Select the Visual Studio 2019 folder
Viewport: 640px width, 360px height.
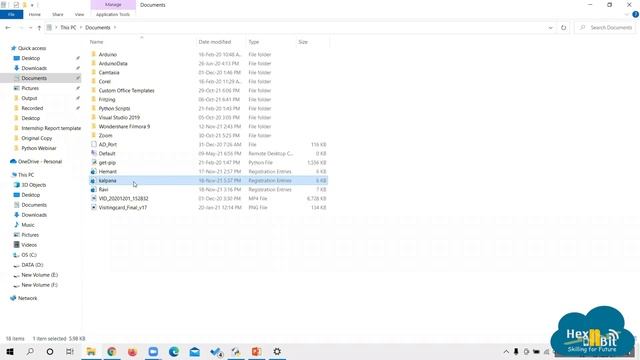[119, 117]
